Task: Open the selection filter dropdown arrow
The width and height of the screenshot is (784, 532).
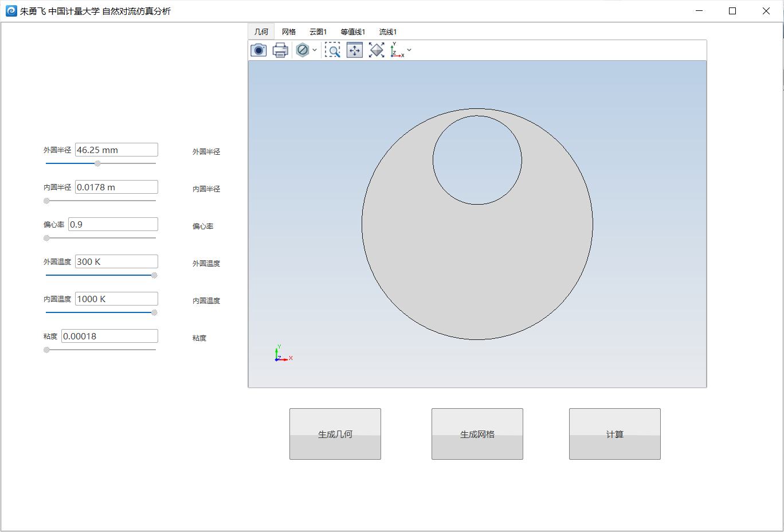Action: (x=315, y=50)
